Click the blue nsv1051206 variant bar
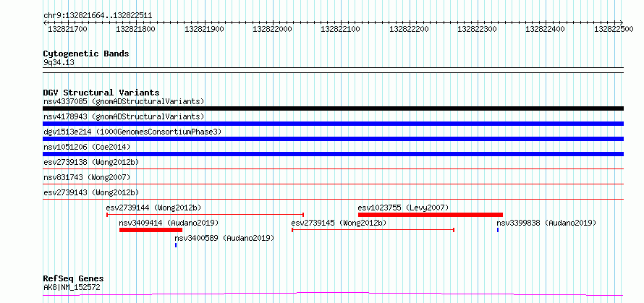The width and height of the screenshot is (644, 303). coord(333,154)
